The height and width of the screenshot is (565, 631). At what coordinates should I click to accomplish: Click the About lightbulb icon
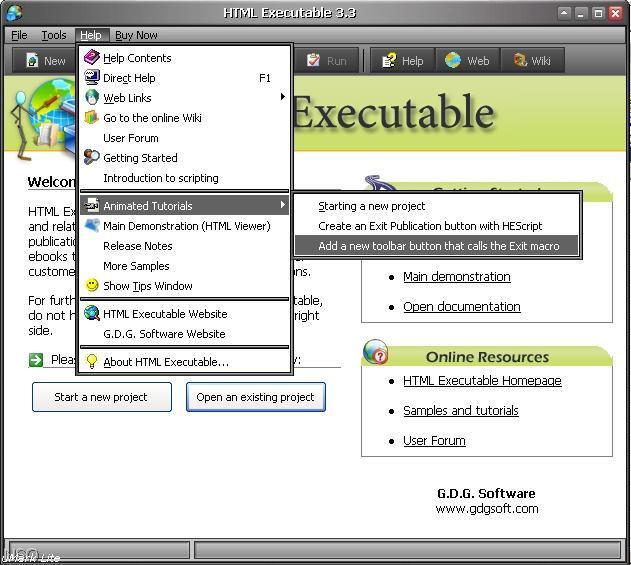tap(92, 361)
